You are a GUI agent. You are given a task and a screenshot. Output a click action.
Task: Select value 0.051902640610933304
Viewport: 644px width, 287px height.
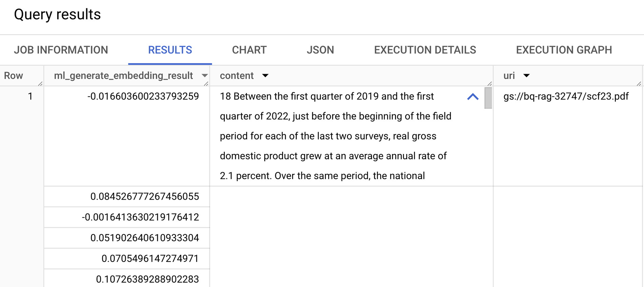click(145, 238)
